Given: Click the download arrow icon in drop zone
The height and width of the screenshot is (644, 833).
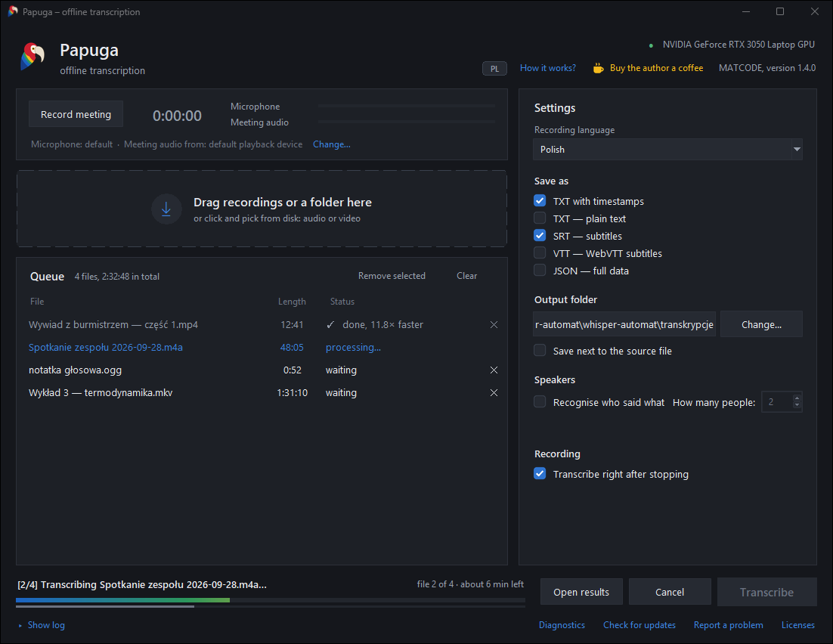Looking at the screenshot, I should pyautogui.click(x=166, y=209).
